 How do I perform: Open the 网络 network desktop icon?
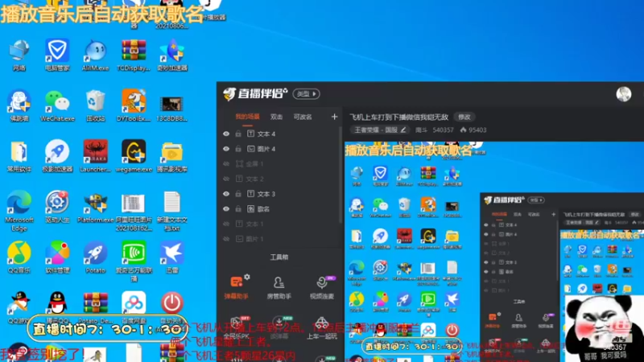(x=19, y=55)
